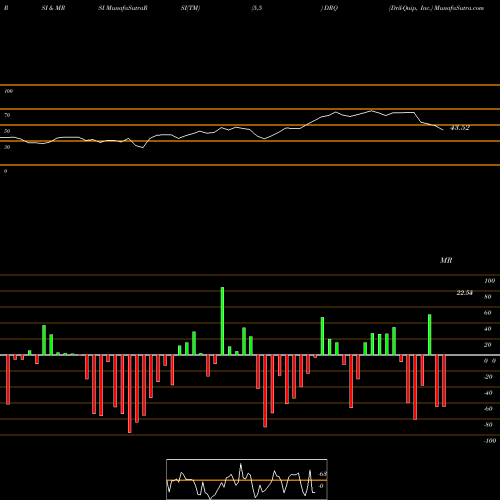The height and width of the screenshot is (500, 500).
Task: Click the mini overview chart thumbnail
Action: pyautogui.click(x=247, y=479)
